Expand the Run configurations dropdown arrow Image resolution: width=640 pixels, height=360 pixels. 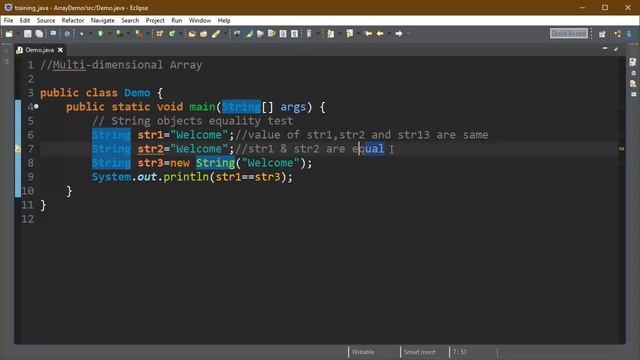tap(109, 34)
